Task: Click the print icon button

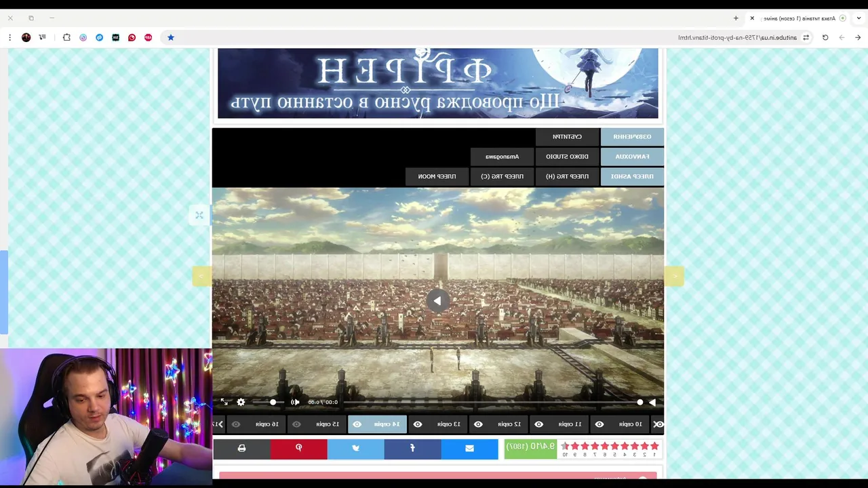Action: (x=241, y=449)
